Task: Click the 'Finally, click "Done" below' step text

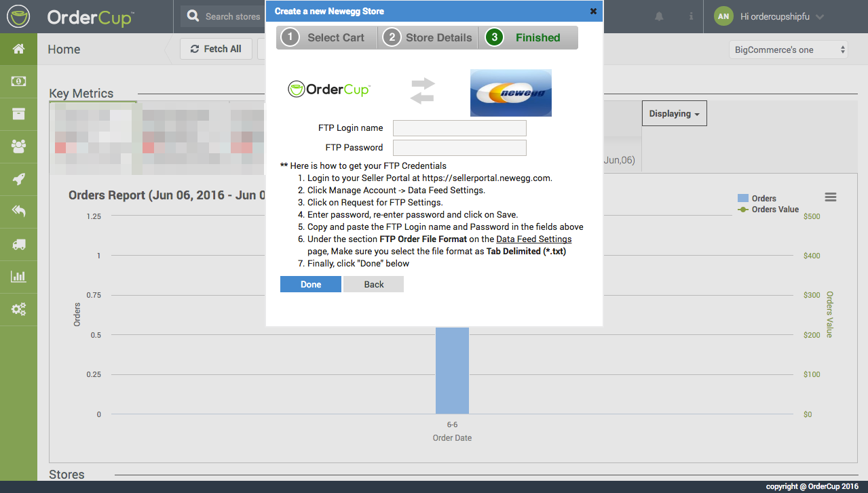Action: click(x=358, y=264)
